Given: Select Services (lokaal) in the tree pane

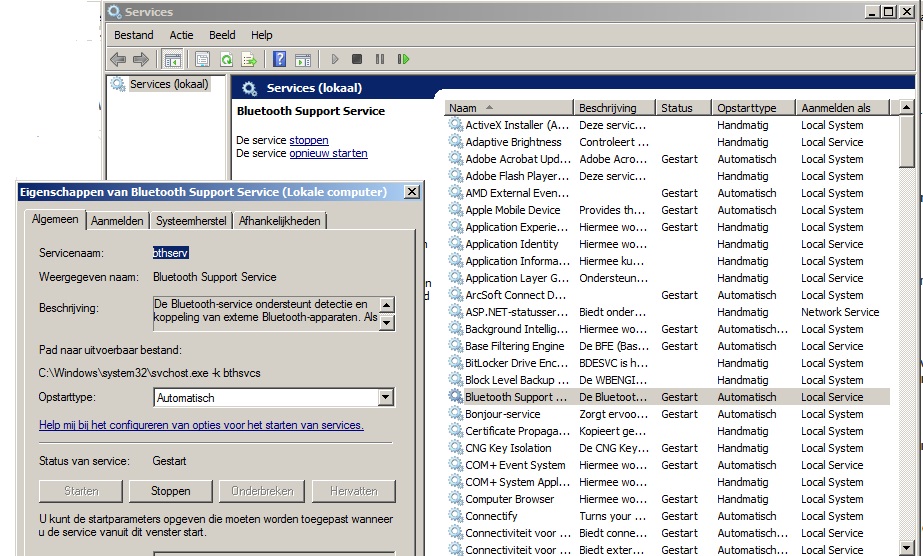Looking at the screenshot, I should tap(169, 84).
